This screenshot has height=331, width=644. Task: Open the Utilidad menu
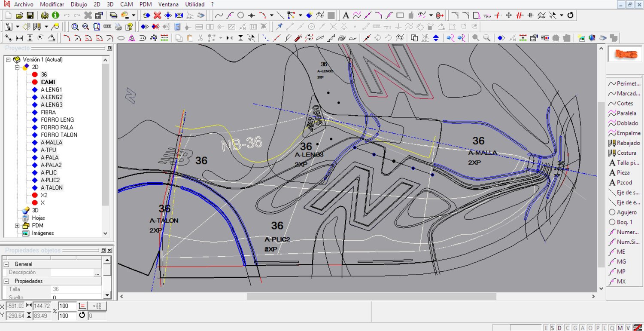tap(194, 4)
